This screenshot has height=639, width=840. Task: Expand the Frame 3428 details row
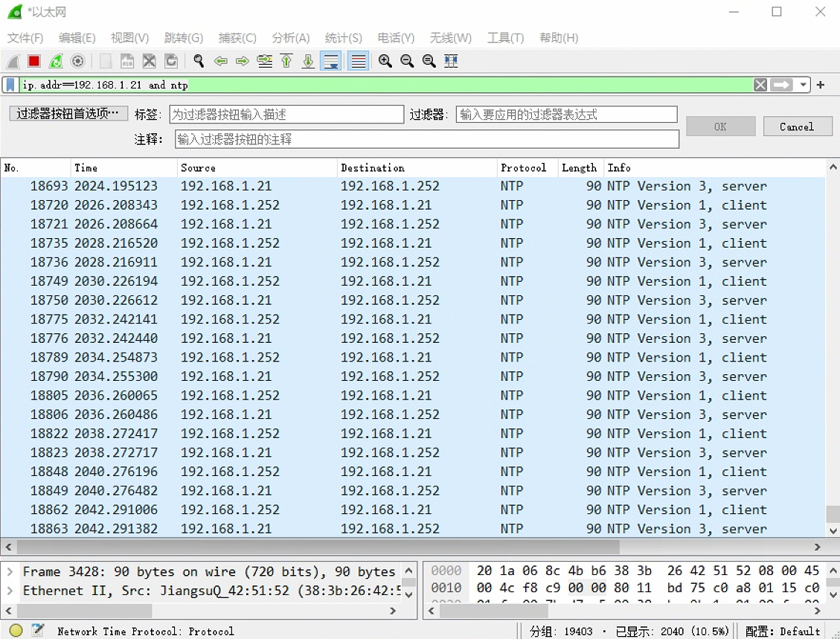tap(10, 571)
